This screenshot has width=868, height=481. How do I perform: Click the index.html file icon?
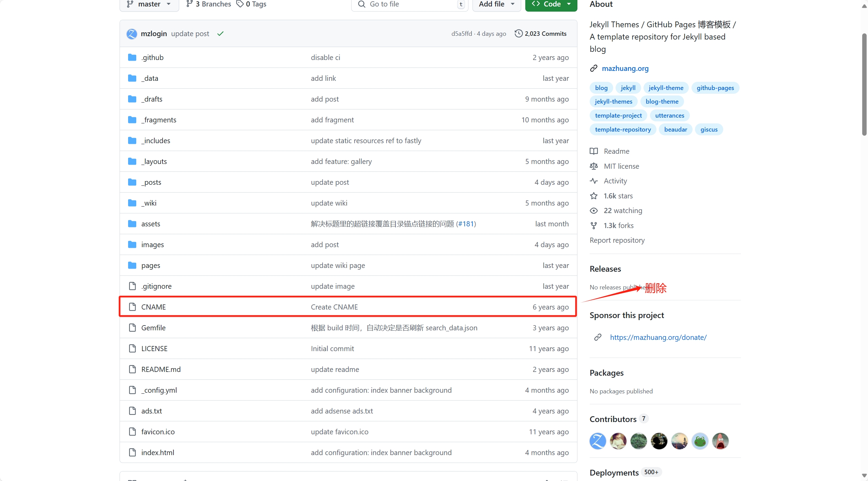pyautogui.click(x=133, y=453)
